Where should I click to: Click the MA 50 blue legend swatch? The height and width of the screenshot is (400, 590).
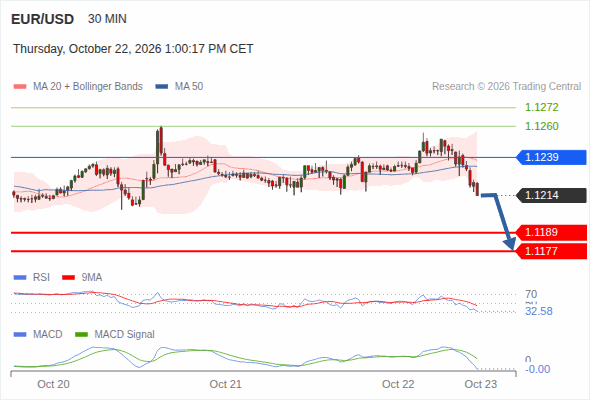pos(162,87)
